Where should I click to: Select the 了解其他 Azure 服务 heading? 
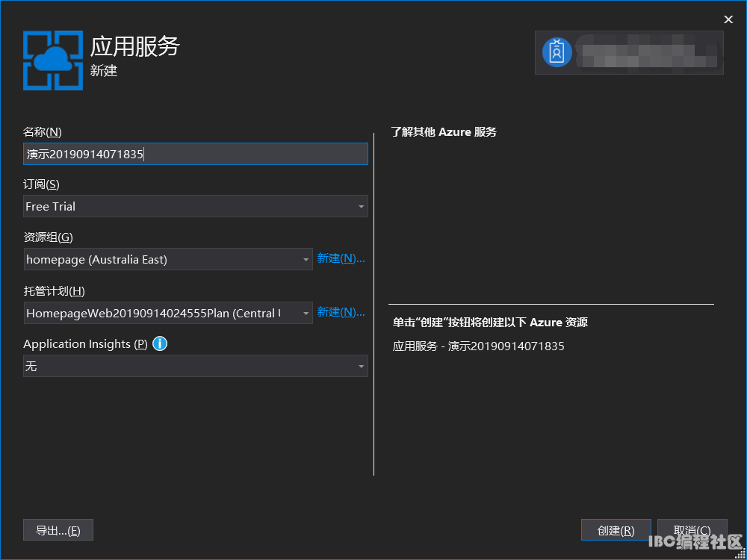point(444,132)
